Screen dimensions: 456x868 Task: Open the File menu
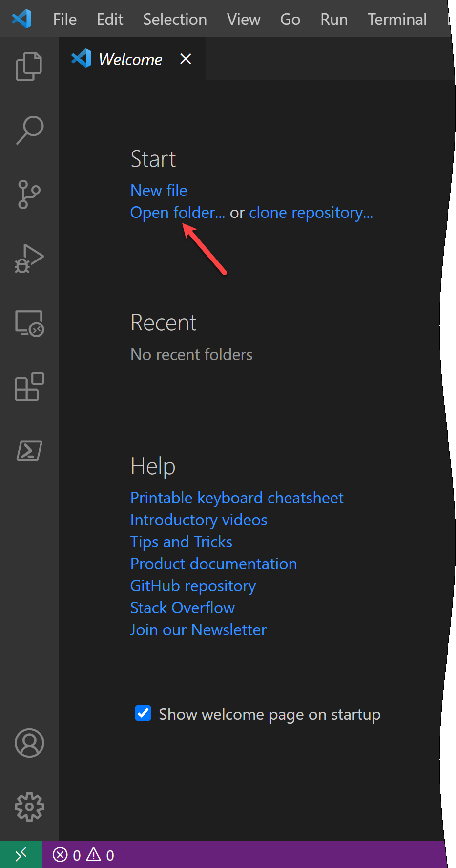pos(64,20)
